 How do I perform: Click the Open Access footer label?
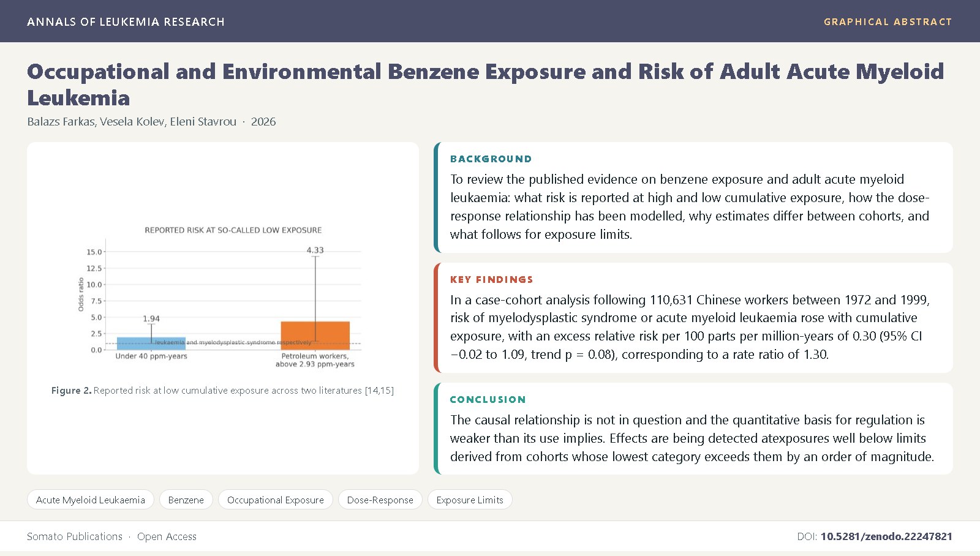167,536
